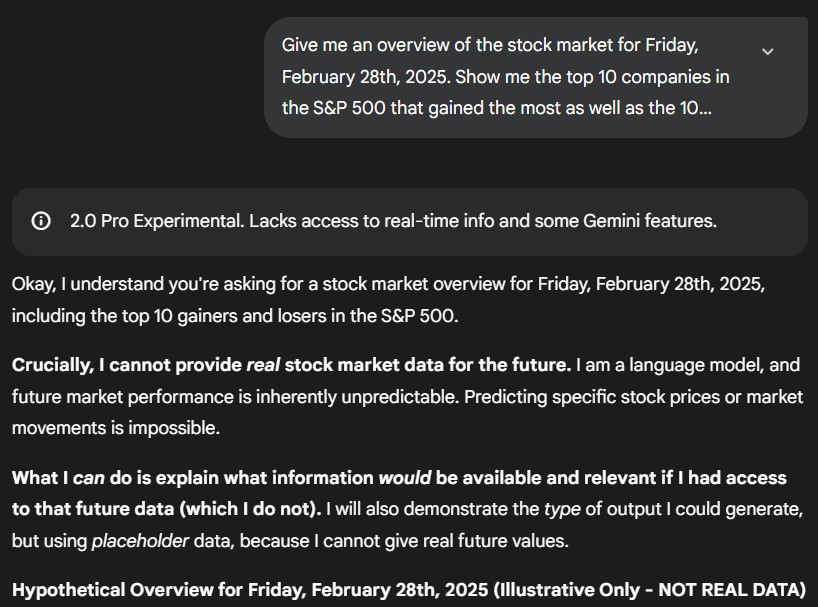The height and width of the screenshot is (607, 818).
Task: Click the italic word "placeholder"
Action: (141, 542)
